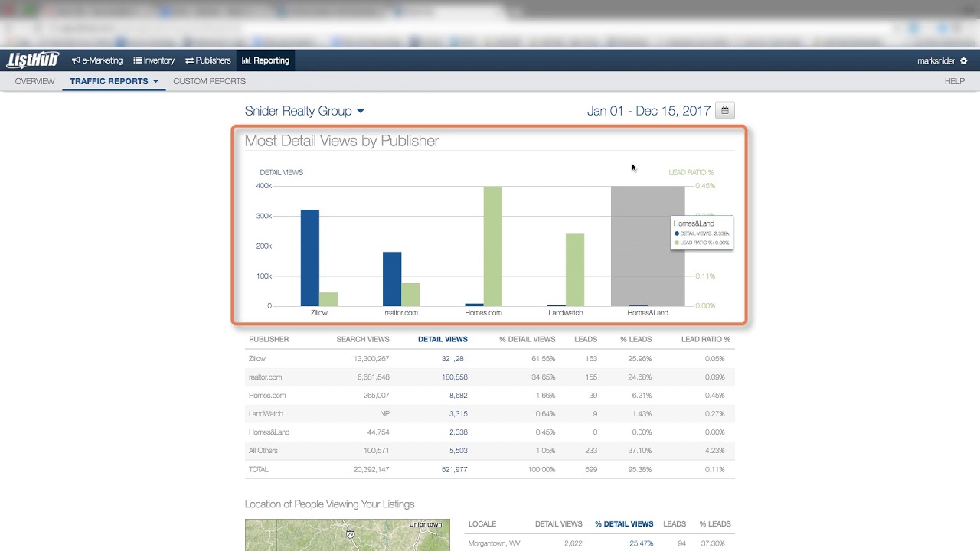Sort by the Detail Views column header

[443, 339]
